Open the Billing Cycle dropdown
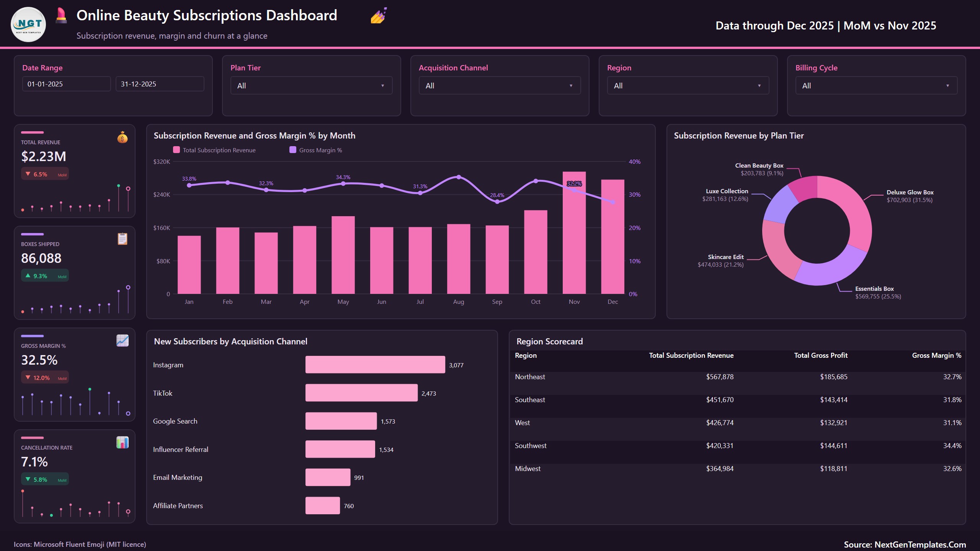This screenshot has width=980, height=551. click(876, 86)
